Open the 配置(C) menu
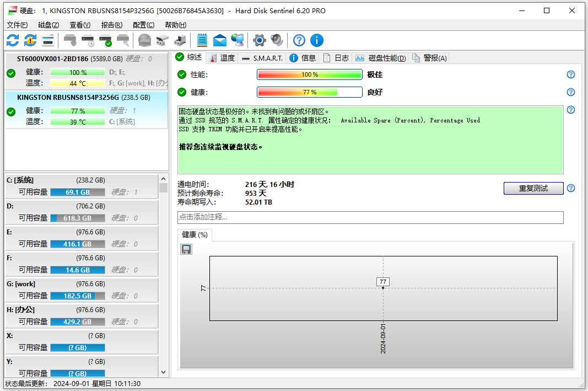Image resolution: width=588 pixels, height=391 pixels. [x=143, y=25]
